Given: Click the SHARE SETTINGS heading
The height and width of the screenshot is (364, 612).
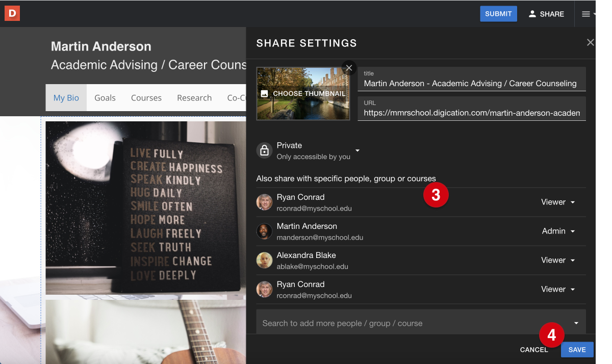Looking at the screenshot, I should 307,43.
